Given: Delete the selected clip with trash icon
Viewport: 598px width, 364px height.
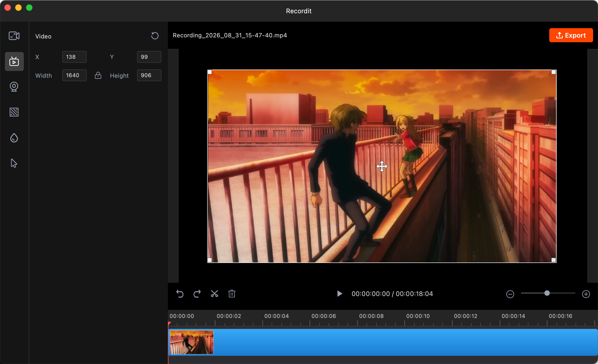Looking at the screenshot, I should (x=232, y=294).
